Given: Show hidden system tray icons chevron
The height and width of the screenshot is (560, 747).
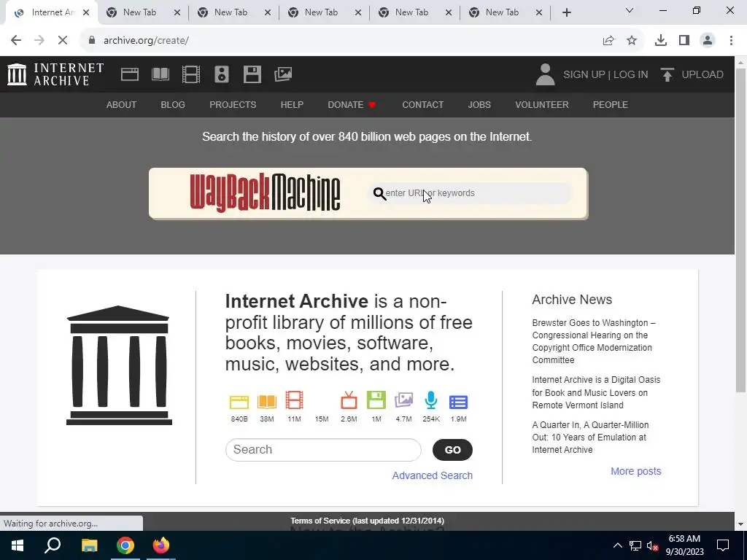Looking at the screenshot, I should [x=617, y=545].
